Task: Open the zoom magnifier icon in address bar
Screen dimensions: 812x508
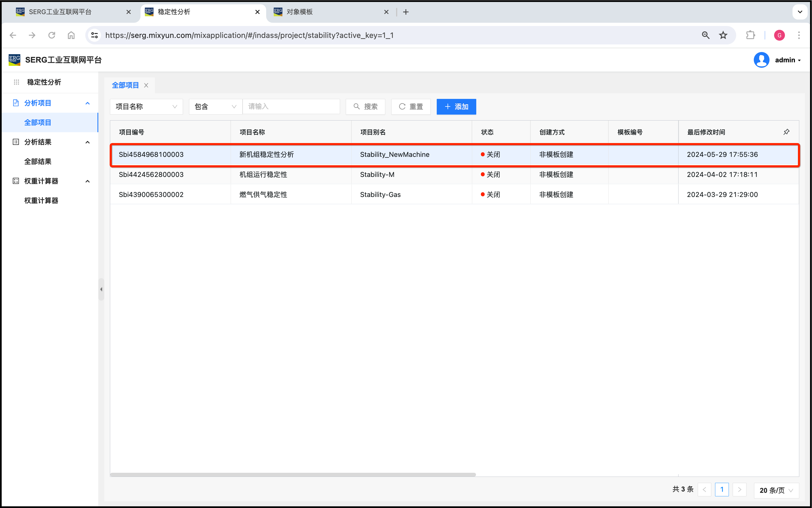Action: (705, 35)
